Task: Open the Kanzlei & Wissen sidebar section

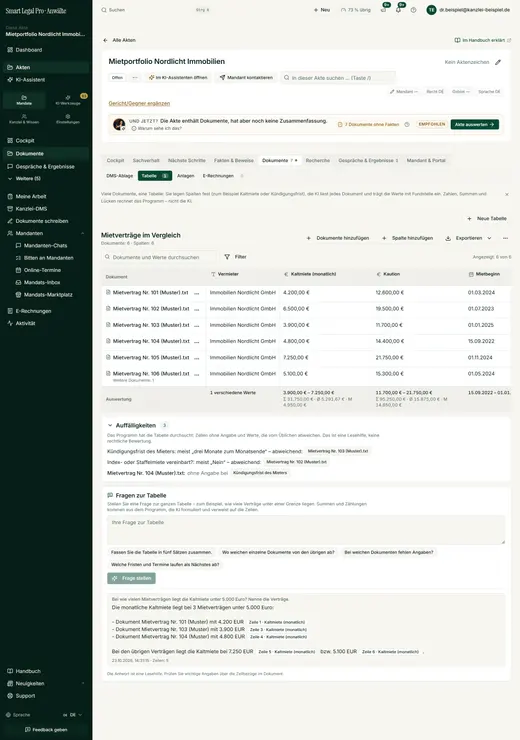Action: pos(24,118)
